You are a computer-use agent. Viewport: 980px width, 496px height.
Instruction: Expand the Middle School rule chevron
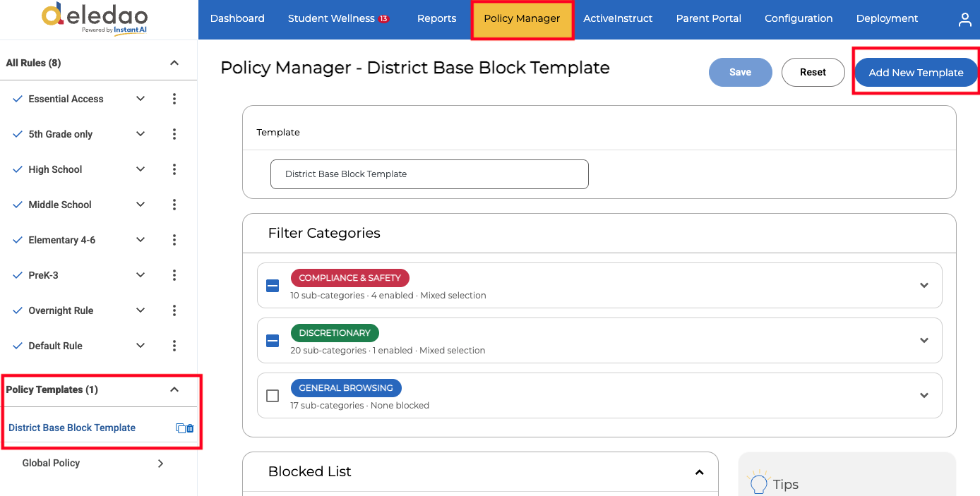[x=141, y=205]
